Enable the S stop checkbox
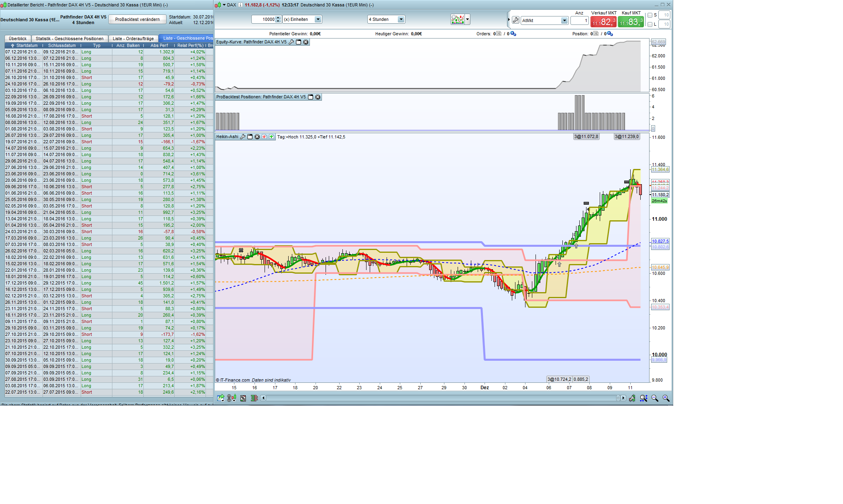 click(x=650, y=15)
